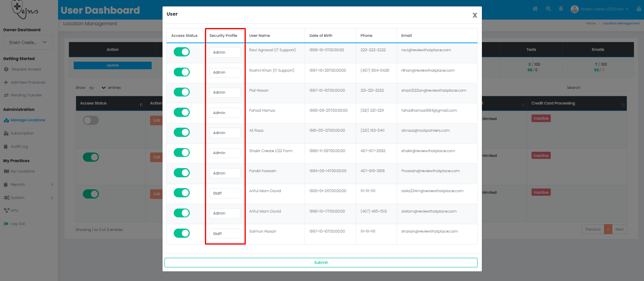
Task: Click the user avatar icon in header
Action: [574, 9]
